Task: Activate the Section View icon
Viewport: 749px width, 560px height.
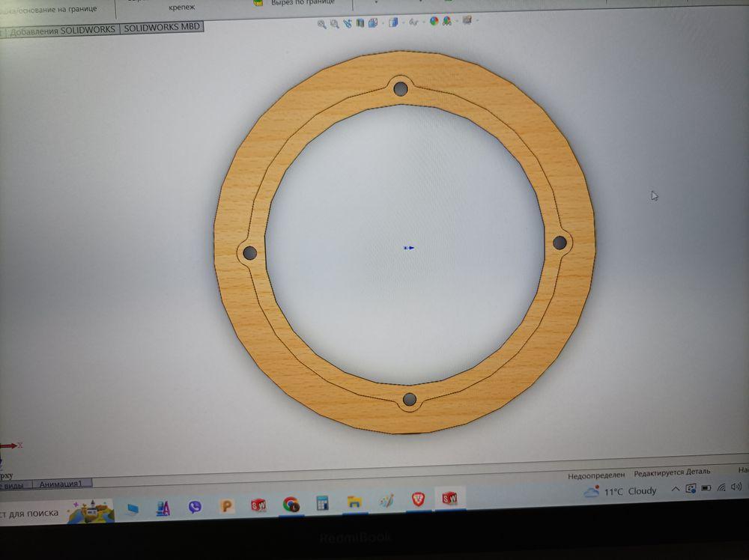Action: pos(360,24)
